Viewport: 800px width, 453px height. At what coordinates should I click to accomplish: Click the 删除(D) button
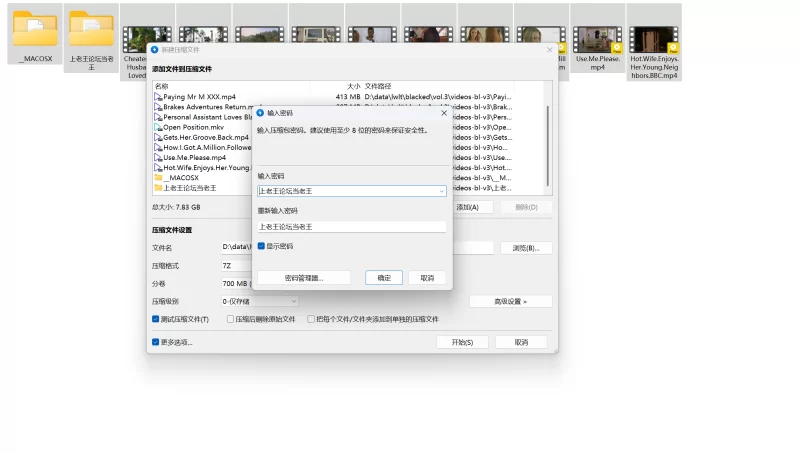[526, 207]
